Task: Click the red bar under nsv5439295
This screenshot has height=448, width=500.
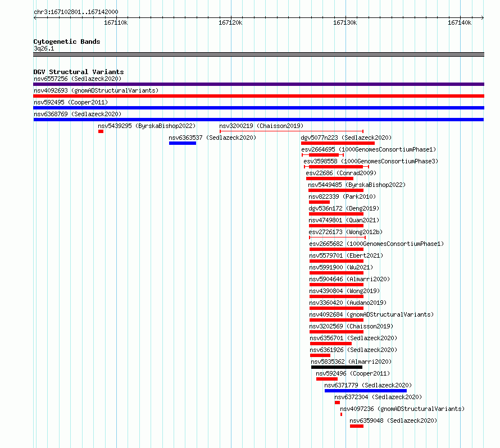Action: tap(101, 131)
